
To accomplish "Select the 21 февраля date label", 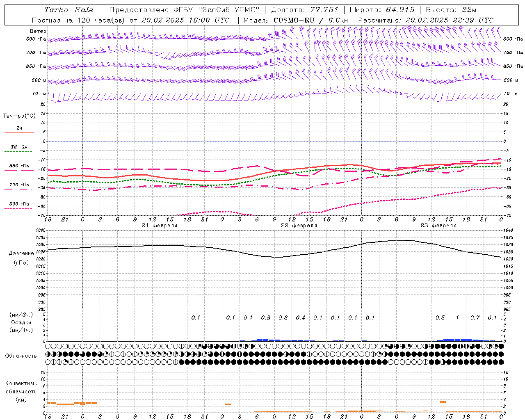I will 160,226.
